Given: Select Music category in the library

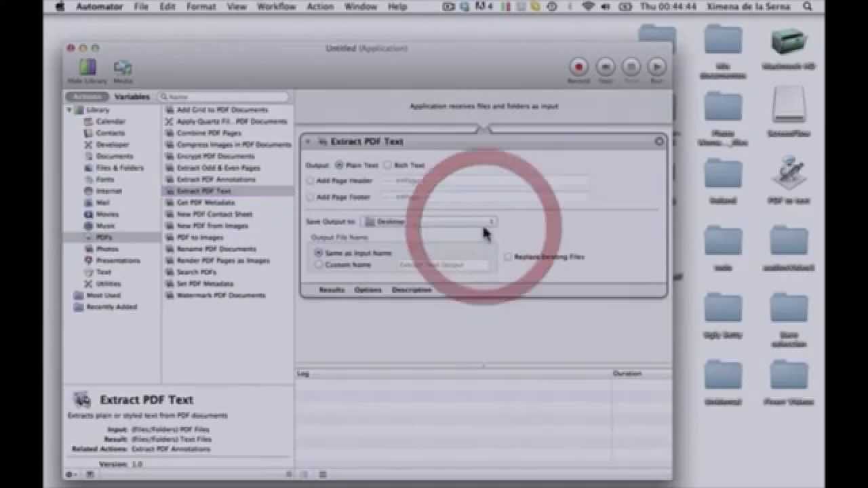Looking at the screenshot, I should [x=105, y=226].
